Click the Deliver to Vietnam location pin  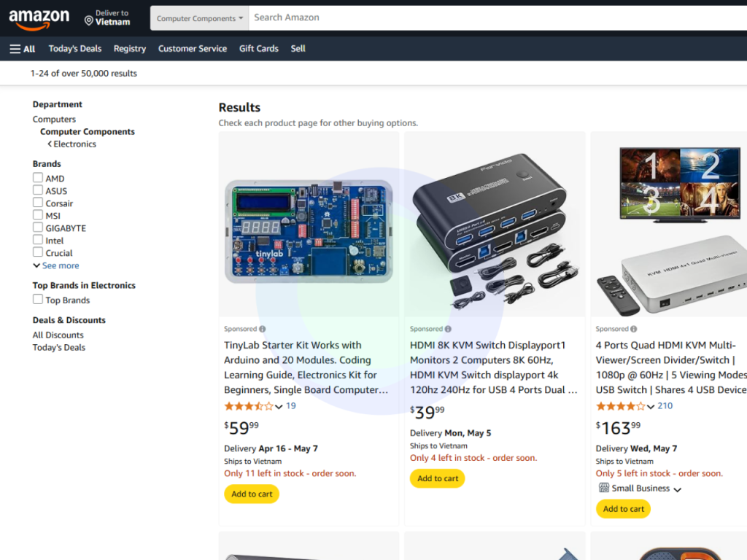tap(88, 20)
